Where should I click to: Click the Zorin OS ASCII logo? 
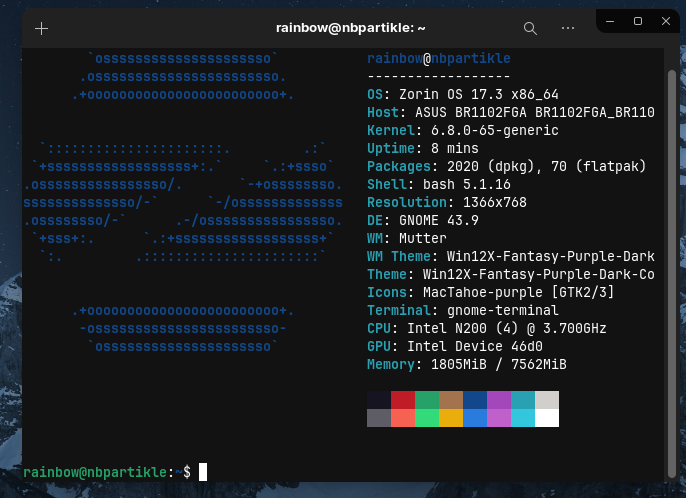(x=185, y=201)
